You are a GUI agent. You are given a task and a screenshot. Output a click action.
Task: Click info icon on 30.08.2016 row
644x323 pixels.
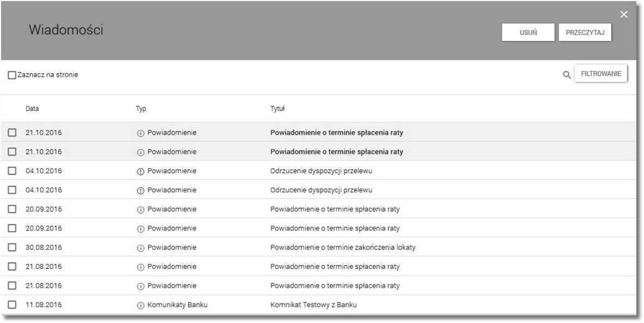[x=140, y=248]
